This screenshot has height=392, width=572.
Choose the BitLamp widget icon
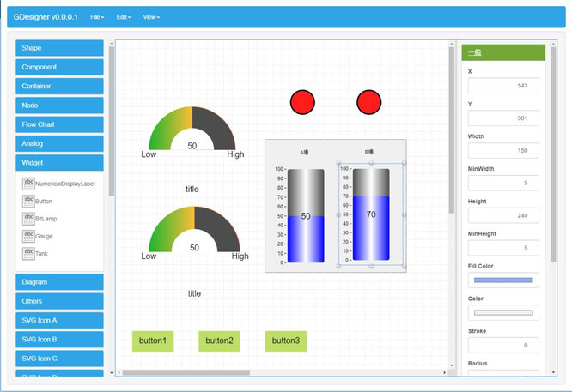coord(29,219)
